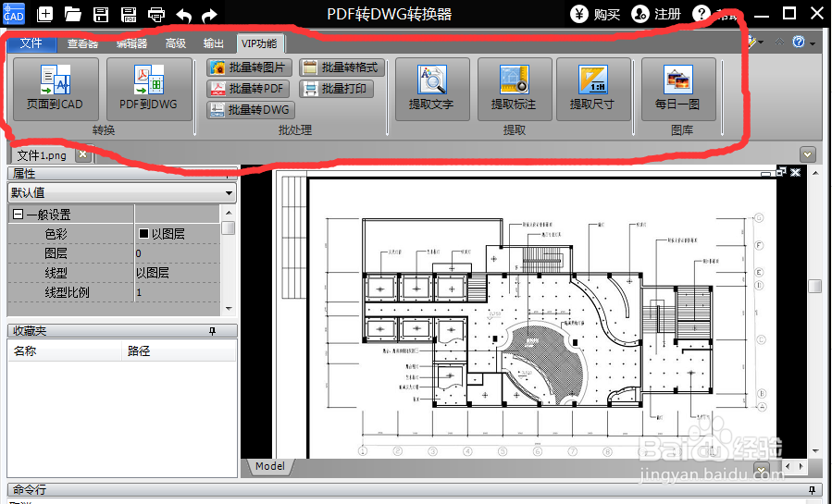Switch to the 高级 tab
832x504 pixels.
(x=176, y=43)
